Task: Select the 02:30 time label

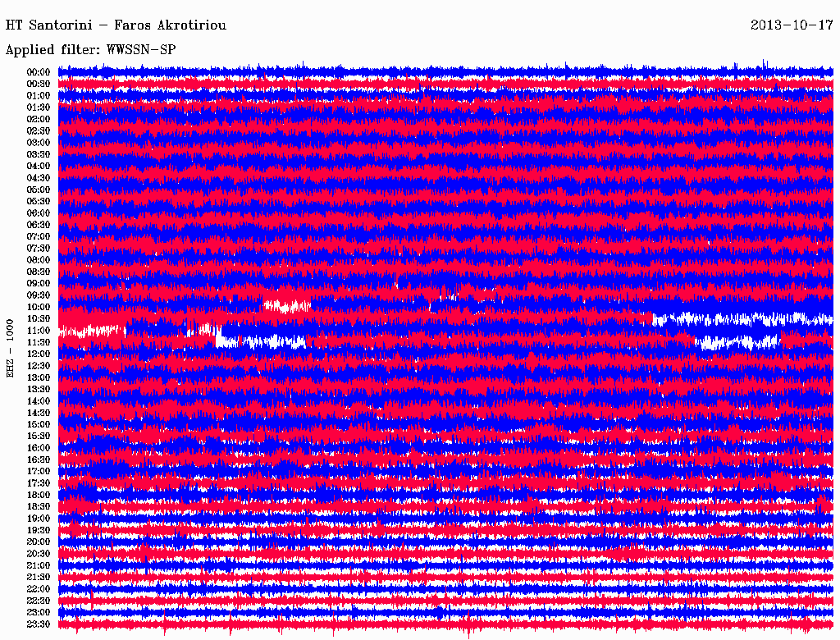Action: [39, 130]
